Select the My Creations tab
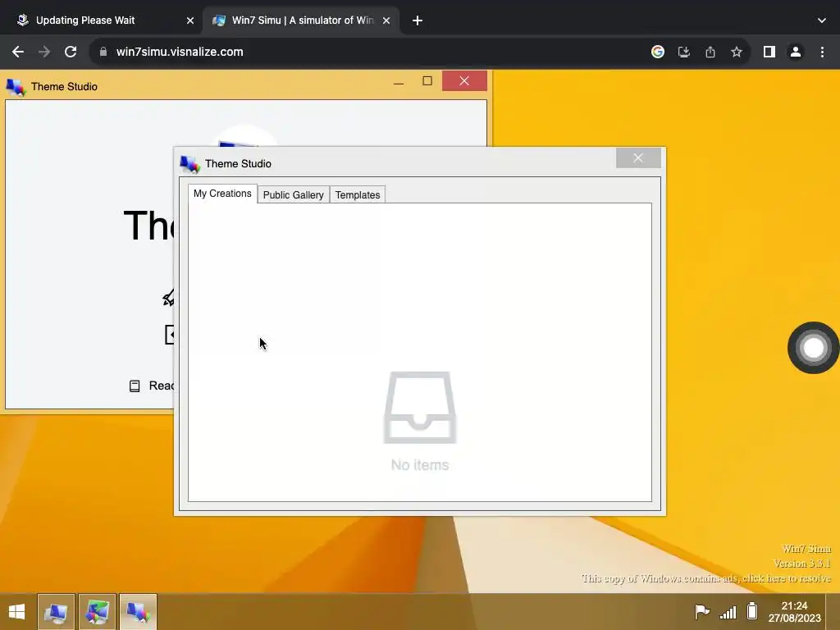Viewport: 840px width, 630px height. pos(222,194)
